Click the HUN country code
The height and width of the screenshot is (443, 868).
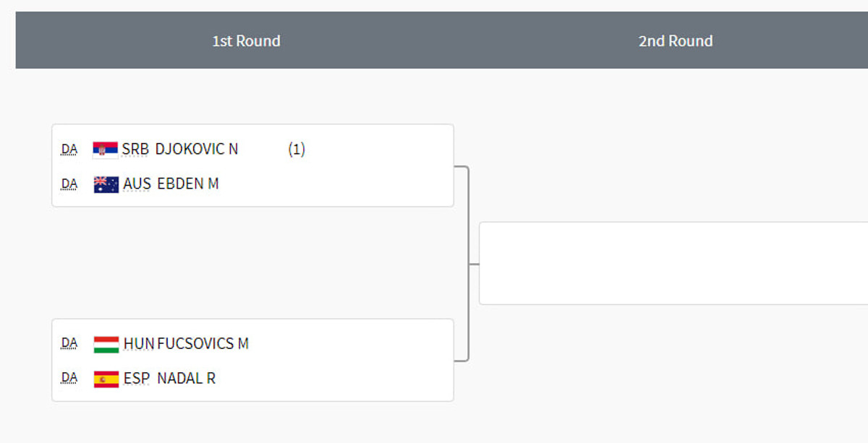coord(138,344)
